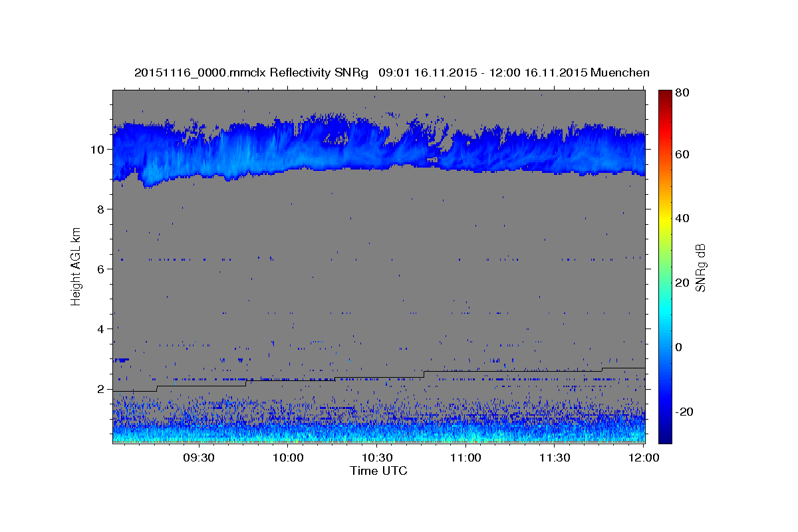Select the height tick label 8
This screenshot has height=532, width=798.
pos(101,209)
